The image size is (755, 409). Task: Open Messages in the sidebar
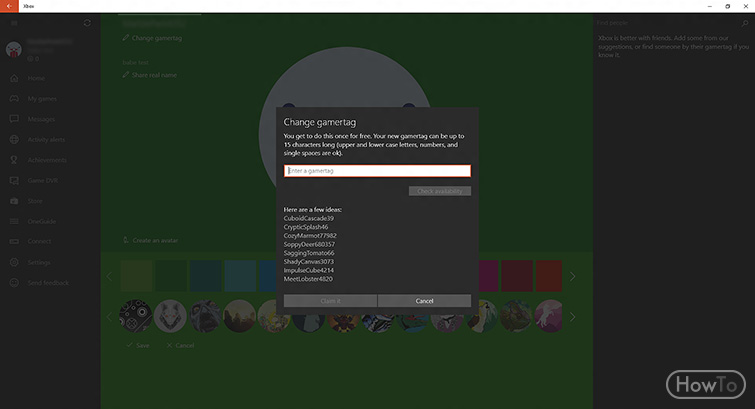[x=41, y=119]
